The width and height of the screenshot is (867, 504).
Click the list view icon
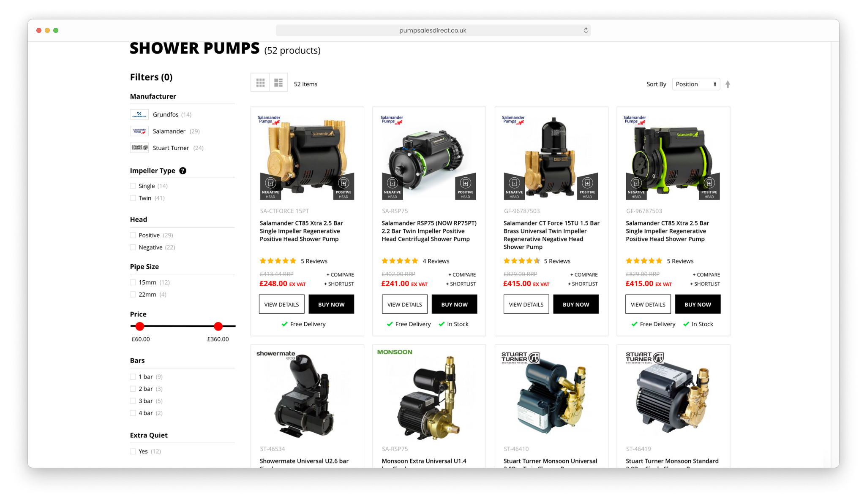point(278,84)
